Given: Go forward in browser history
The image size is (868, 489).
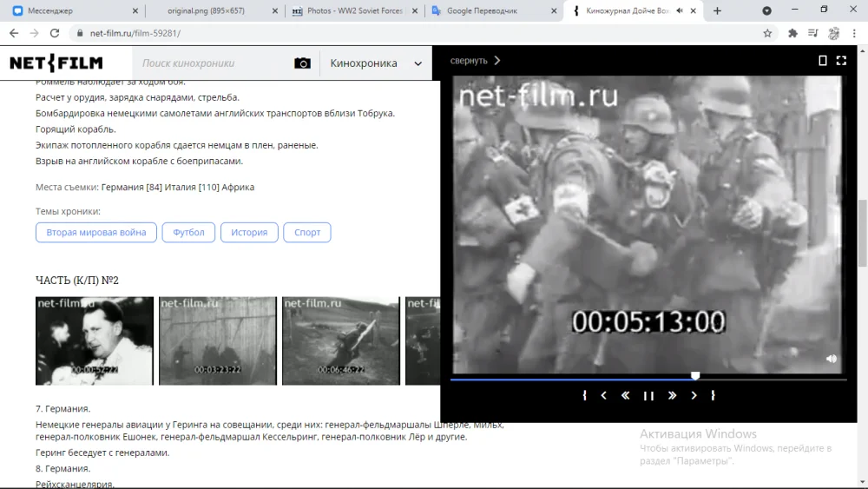Looking at the screenshot, I should 35,33.
